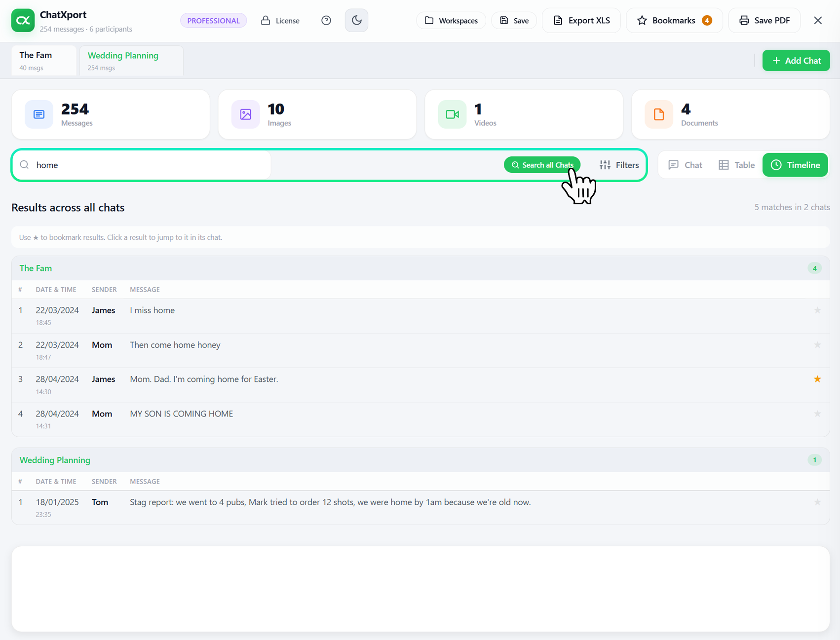Close the app with the X icon
This screenshot has width=840, height=640.
pyautogui.click(x=818, y=20)
